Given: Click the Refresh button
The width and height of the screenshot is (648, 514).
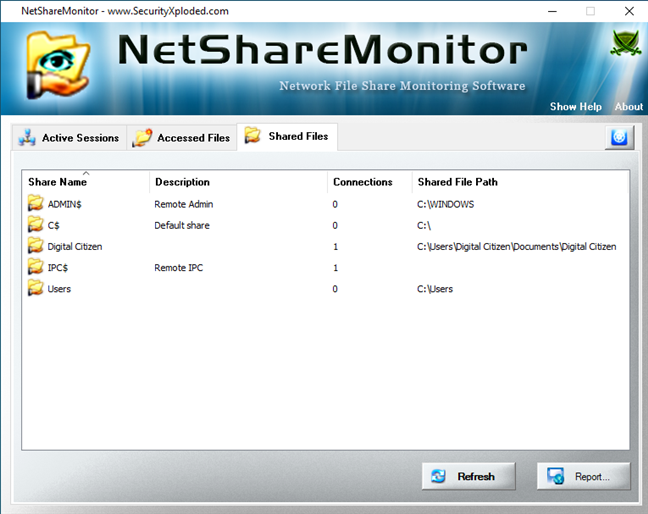Looking at the screenshot, I should pos(469,476).
